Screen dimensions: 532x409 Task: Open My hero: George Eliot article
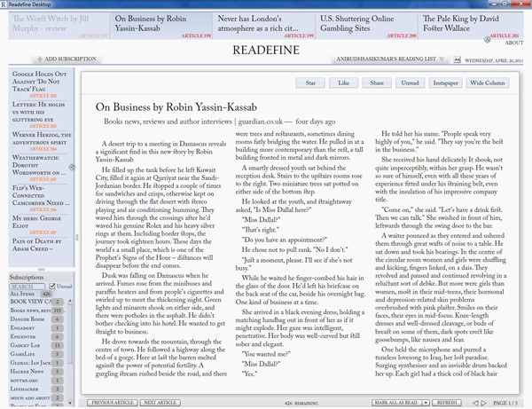(40, 225)
